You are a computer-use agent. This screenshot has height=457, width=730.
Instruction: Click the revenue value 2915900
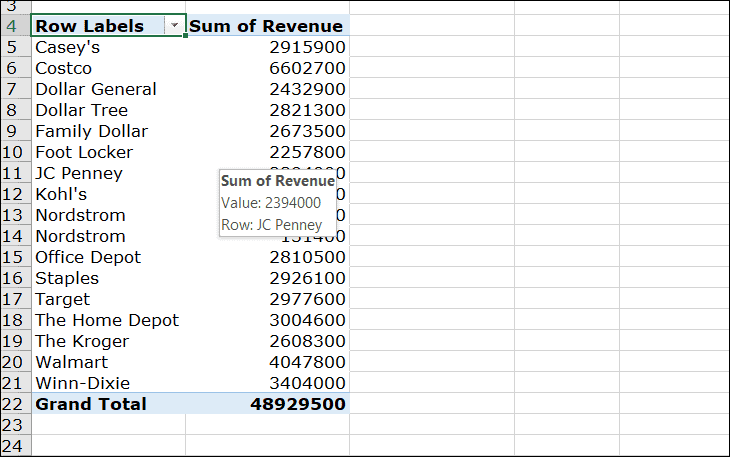click(307, 47)
